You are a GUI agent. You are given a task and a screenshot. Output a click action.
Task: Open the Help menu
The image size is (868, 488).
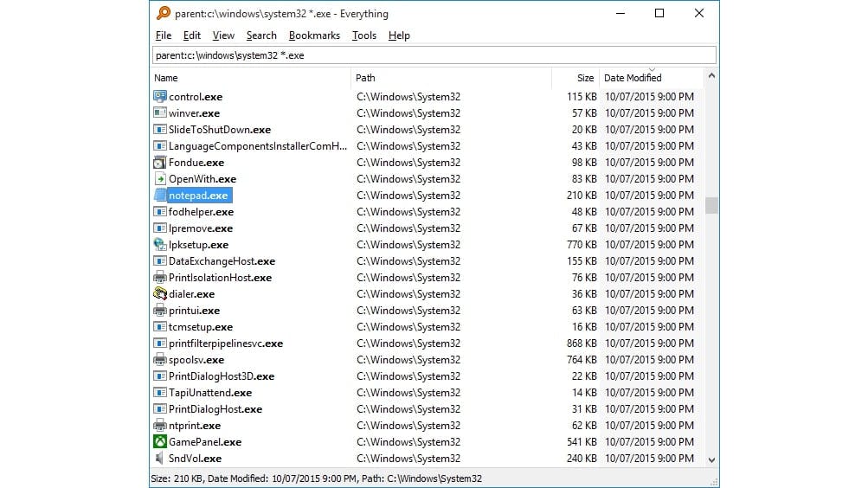pyautogui.click(x=399, y=35)
